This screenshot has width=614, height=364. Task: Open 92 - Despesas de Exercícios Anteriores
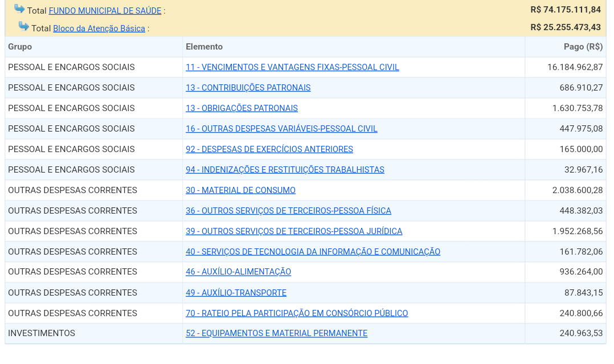click(269, 149)
